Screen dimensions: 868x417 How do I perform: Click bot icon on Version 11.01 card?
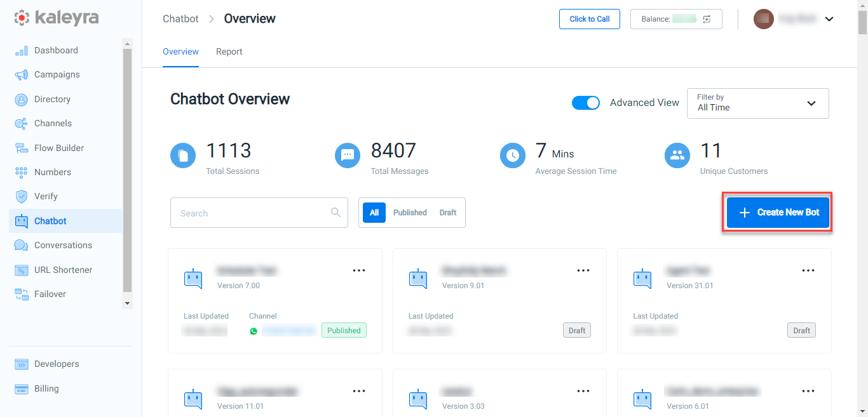click(x=193, y=399)
